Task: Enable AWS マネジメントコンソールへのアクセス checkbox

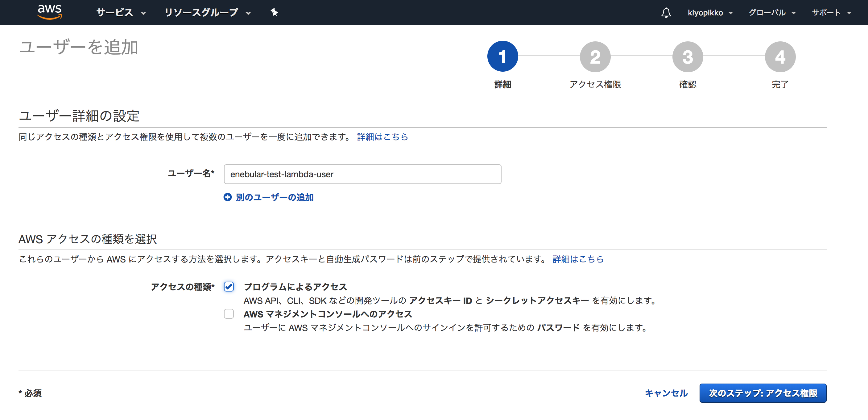Action: pos(229,314)
